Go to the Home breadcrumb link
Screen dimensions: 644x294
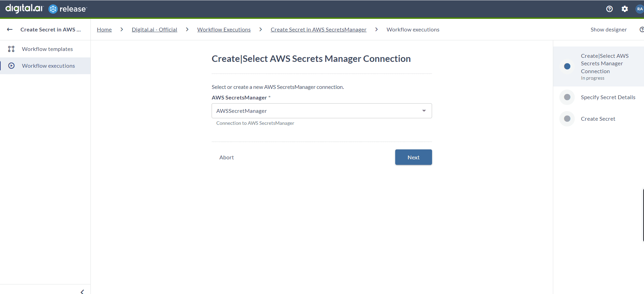104,29
